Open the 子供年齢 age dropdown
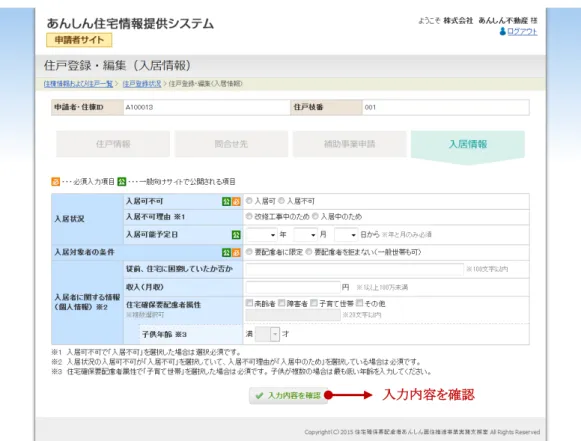This screenshot has width=581, height=441. [267, 334]
